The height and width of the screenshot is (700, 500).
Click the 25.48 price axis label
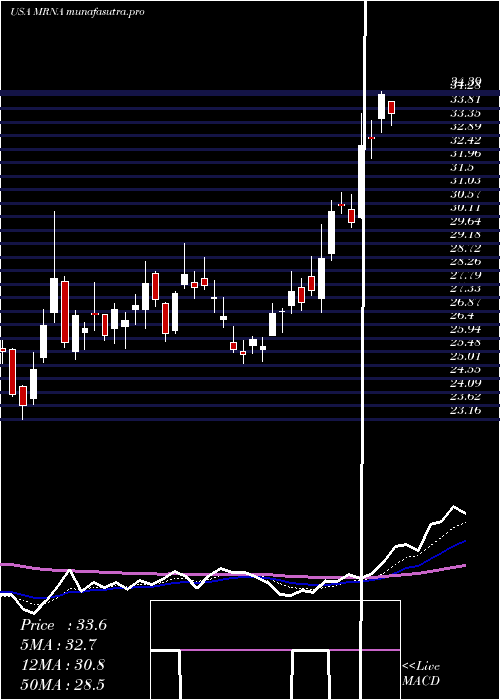coord(466,343)
